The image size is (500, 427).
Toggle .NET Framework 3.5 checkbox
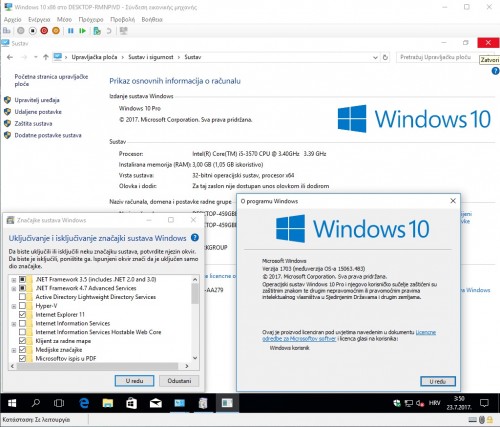point(22,279)
